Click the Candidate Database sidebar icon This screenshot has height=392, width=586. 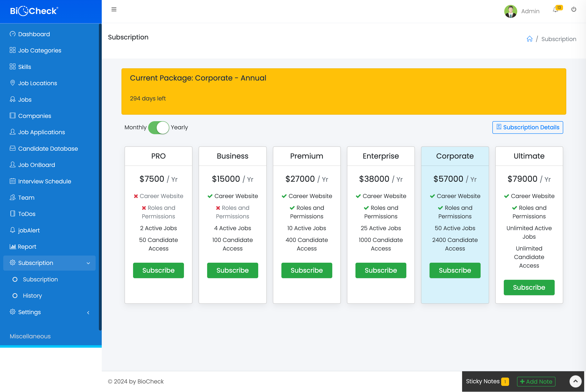pos(12,148)
